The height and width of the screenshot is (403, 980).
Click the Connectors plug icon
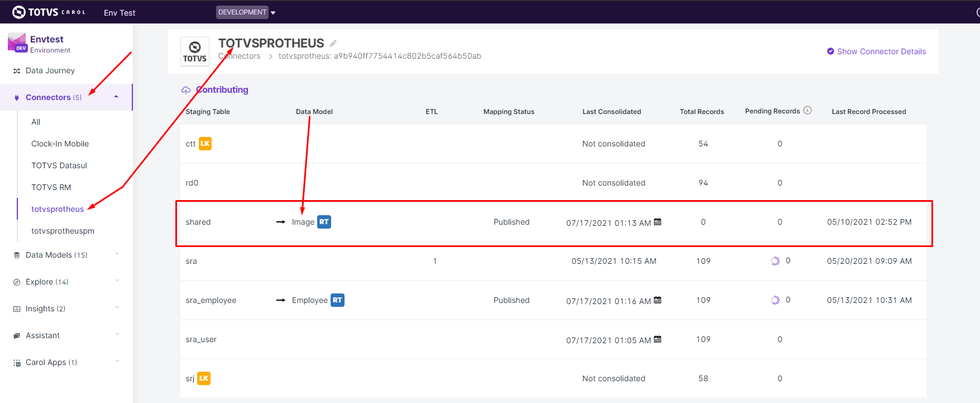point(17,98)
